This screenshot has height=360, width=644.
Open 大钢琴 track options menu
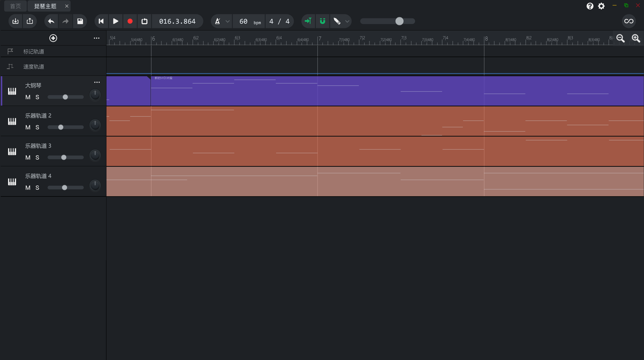[x=97, y=82]
